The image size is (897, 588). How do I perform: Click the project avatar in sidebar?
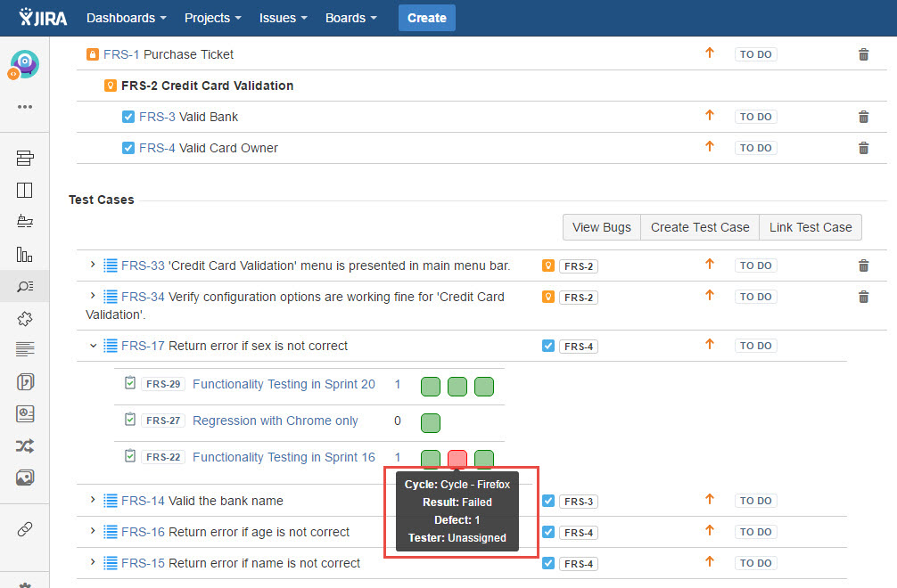tap(24, 64)
